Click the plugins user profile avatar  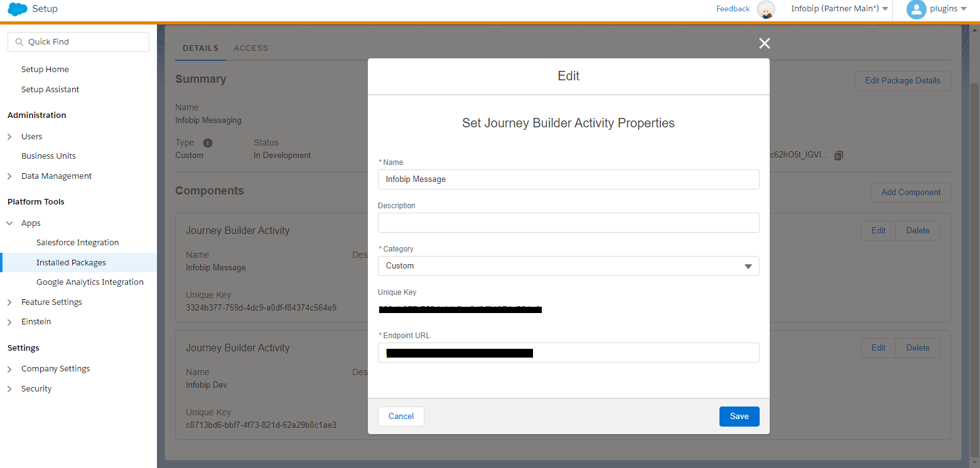[916, 9]
